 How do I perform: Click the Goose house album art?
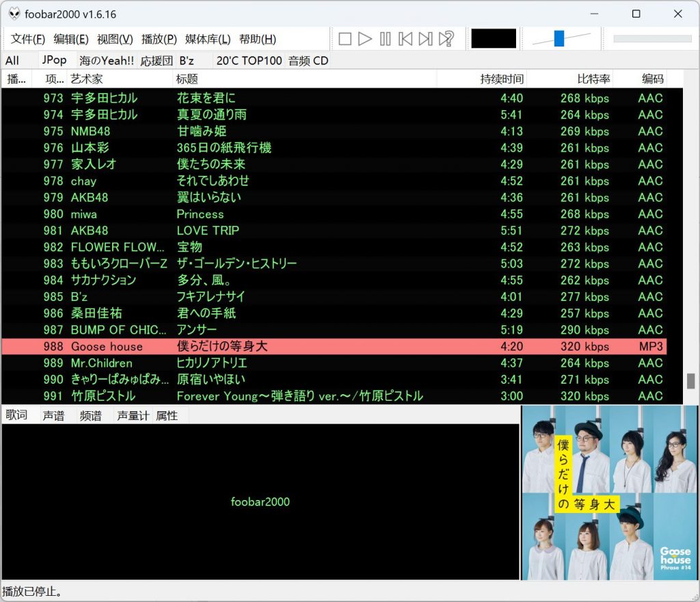tap(609, 493)
